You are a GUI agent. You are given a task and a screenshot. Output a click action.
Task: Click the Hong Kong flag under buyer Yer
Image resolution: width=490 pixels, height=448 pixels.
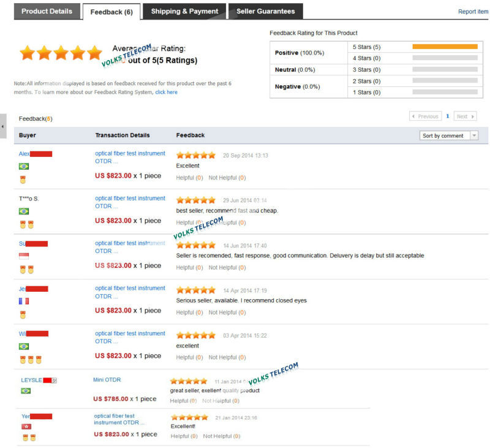[26, 427]
